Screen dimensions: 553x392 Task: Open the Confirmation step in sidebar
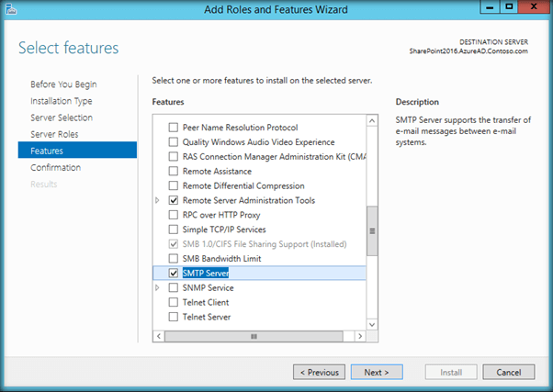click(55, 167)
